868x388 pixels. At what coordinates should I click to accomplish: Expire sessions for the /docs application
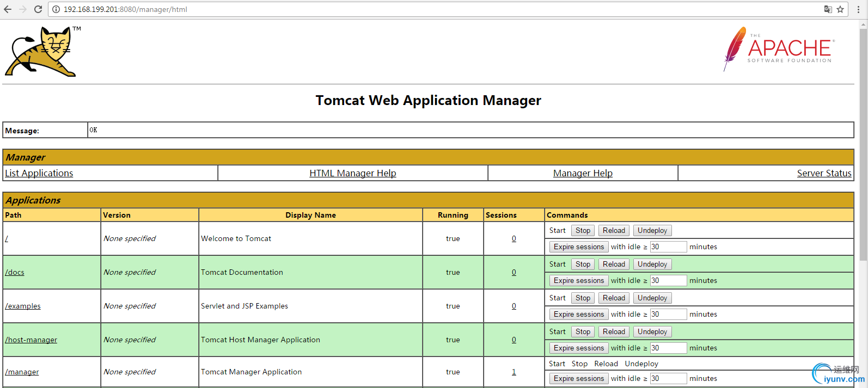pyautogui.click(x=579, y=281)
